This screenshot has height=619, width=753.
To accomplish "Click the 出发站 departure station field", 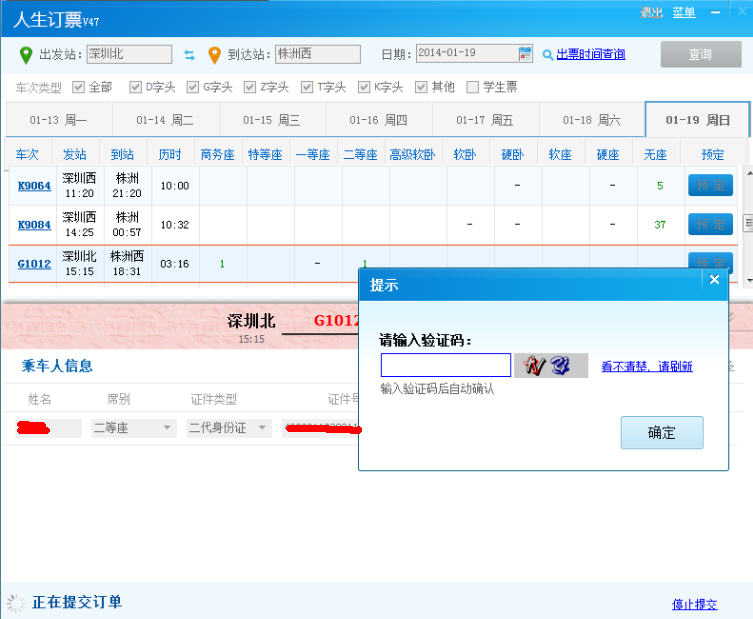I will click(129, 54).
